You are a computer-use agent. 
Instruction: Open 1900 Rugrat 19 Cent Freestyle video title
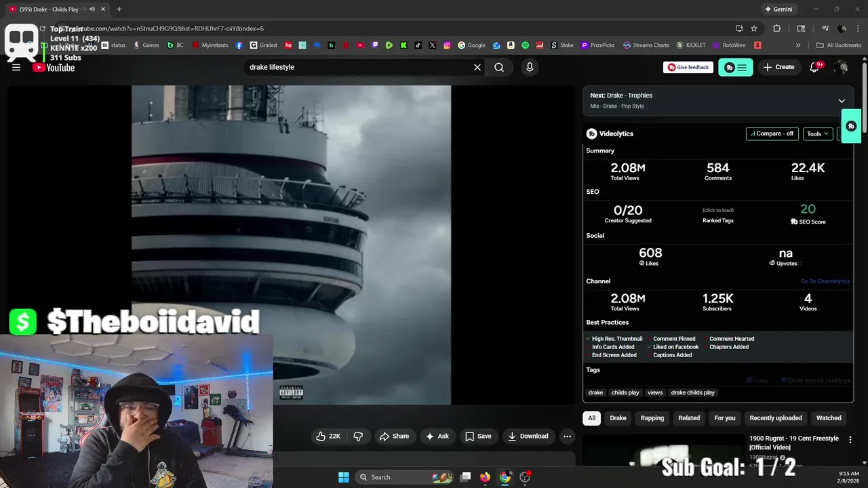pyautogui.click(x=794, y=443)
